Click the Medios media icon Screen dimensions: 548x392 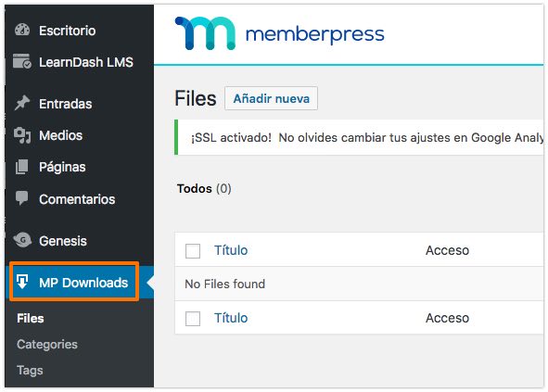[22, 135]
